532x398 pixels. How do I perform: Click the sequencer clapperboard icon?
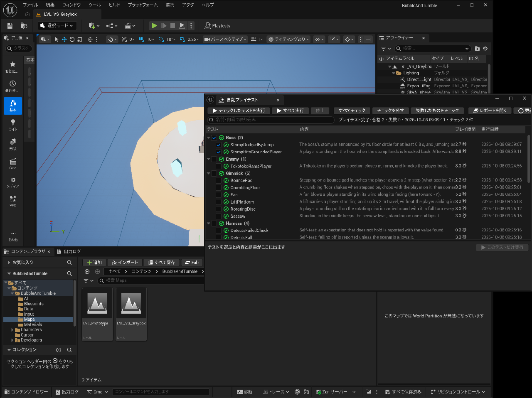click(130, 26)
